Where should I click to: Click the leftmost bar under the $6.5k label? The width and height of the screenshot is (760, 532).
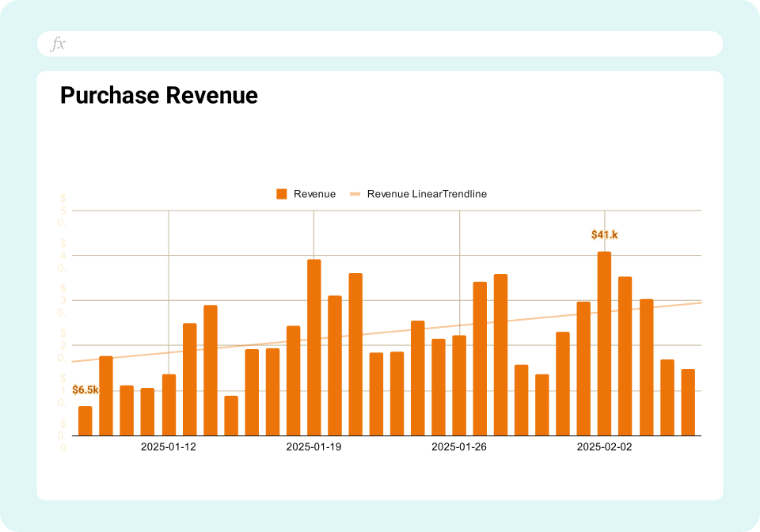point(85,421)
